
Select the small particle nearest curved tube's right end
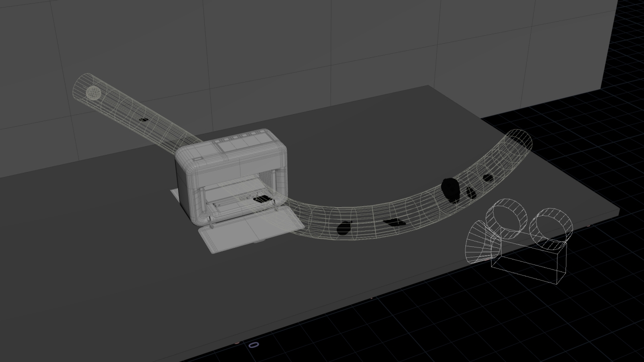coord(488,177)
